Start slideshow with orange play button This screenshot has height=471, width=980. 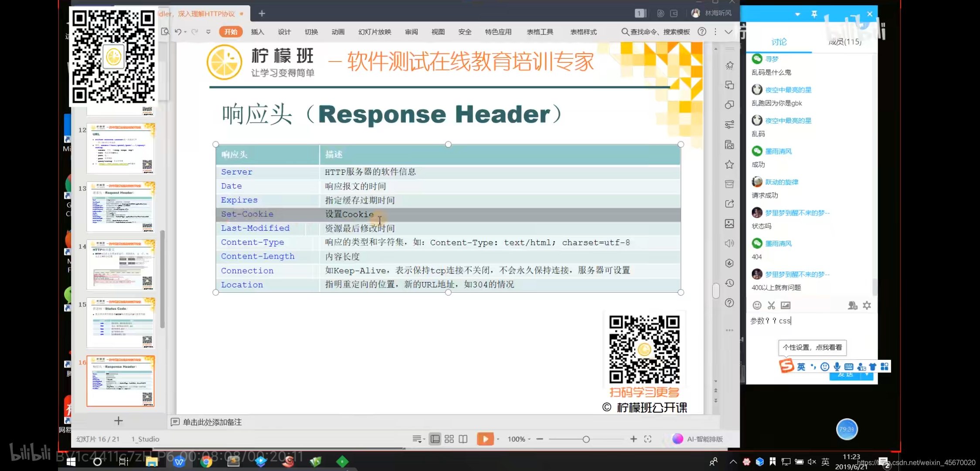click(484, 439)
